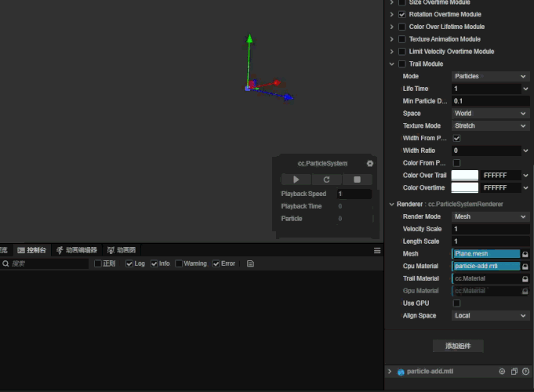Viewport: 534px width, 392px height.
Task: Expand Color Over Lifetime Module section
Action: (391, 27)
